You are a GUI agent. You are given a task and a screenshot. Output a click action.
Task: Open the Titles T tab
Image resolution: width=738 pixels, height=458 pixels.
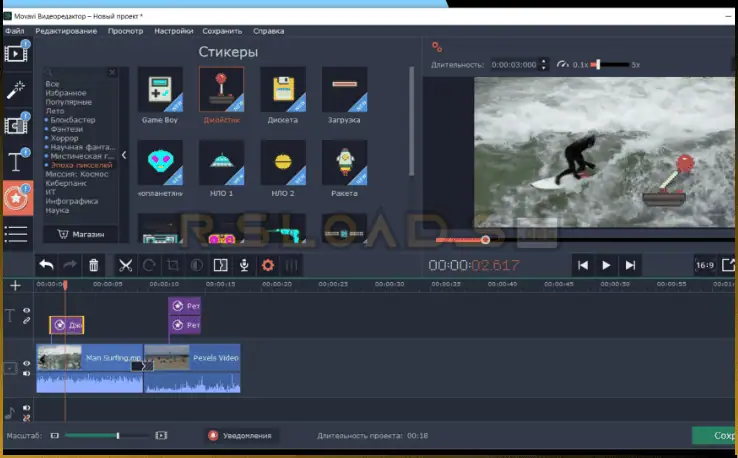coord(16,161)
